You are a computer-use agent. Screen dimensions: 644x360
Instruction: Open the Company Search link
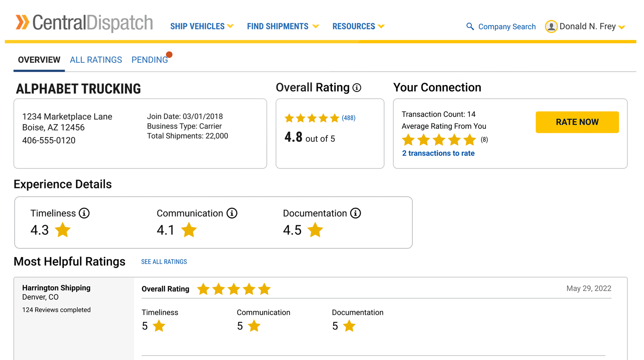click(507, 27)
